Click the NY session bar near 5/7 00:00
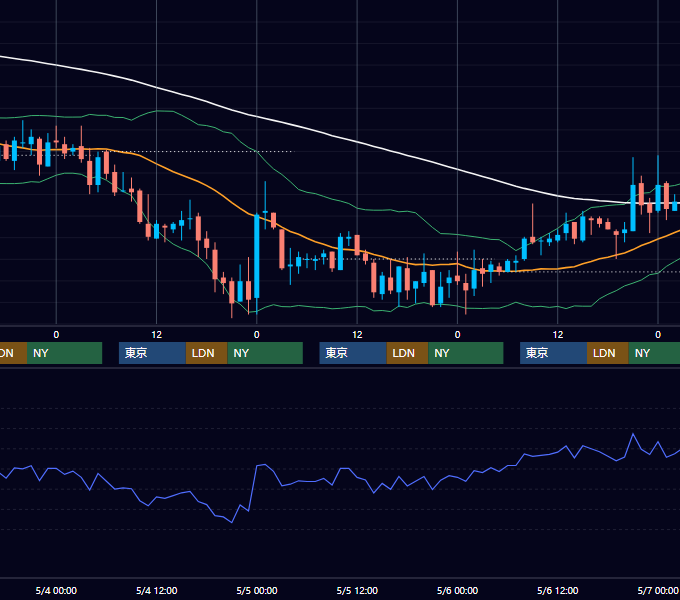 [x=654, y=353]
